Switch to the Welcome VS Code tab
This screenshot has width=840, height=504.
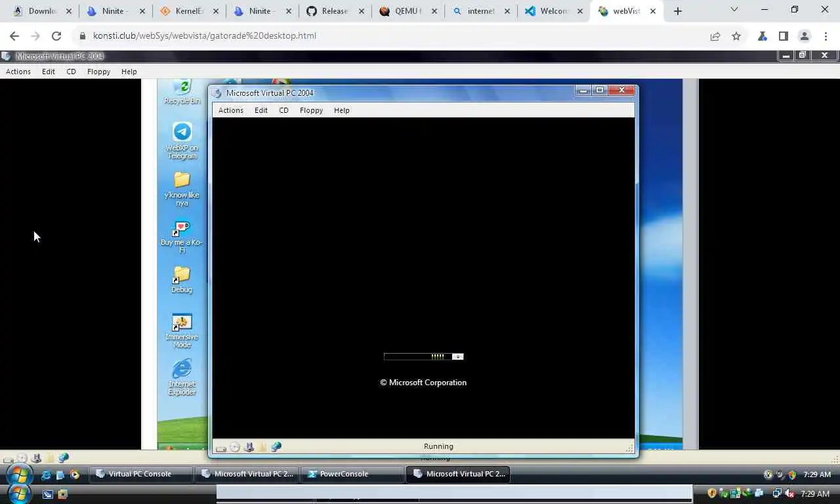[553, 11]
